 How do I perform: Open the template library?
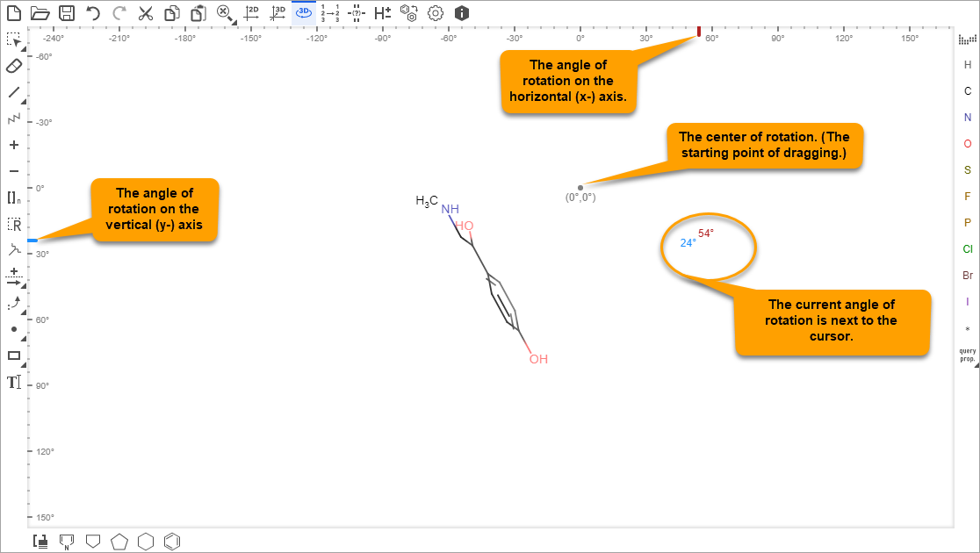click(x=40, y=542)
